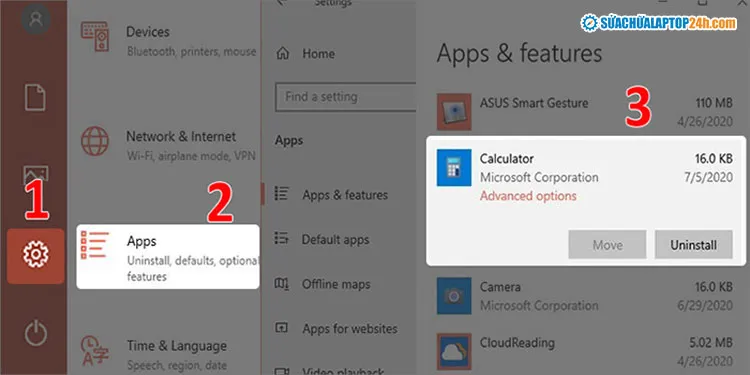The image size is (750, 375).
Task: Click the Camera app icon
Action: (x=454, y=296)
